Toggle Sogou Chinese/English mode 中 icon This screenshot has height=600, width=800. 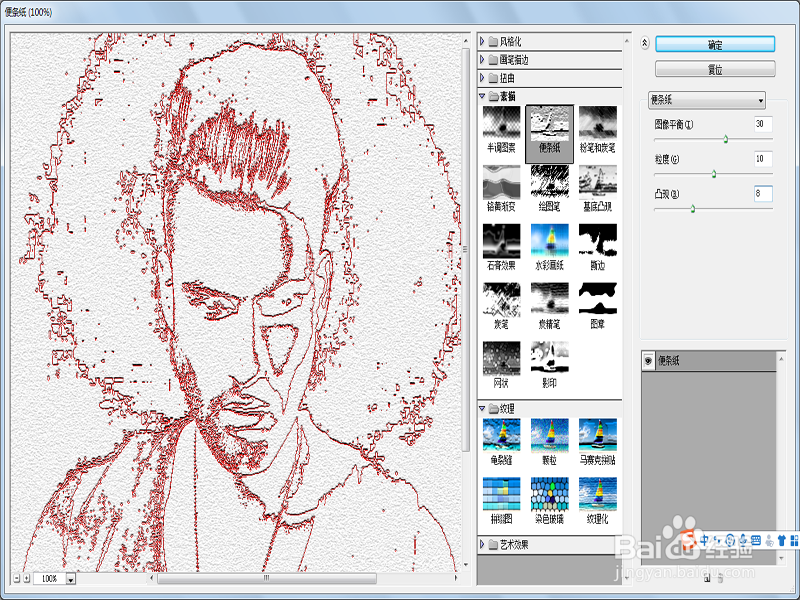point(704,540)
